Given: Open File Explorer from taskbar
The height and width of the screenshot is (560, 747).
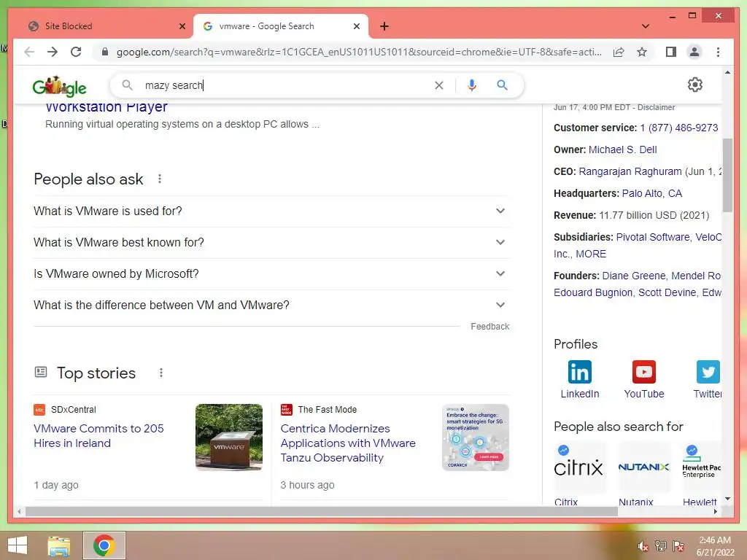Looking at the screenshot, I should (x=59, y=545).
